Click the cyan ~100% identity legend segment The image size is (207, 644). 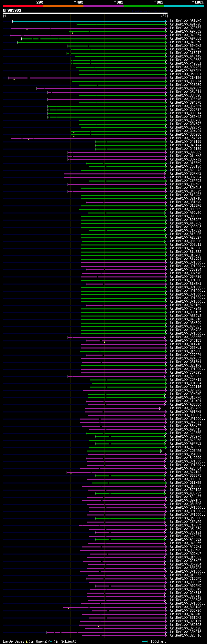pyautogui.click(x=184, y=6)
